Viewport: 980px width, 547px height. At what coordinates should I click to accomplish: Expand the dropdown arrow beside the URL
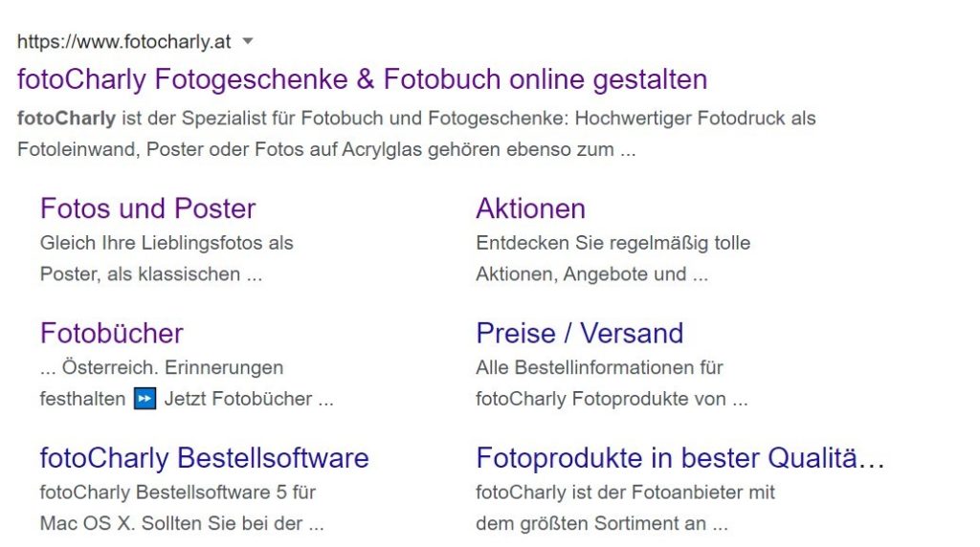tap(248, 41)
